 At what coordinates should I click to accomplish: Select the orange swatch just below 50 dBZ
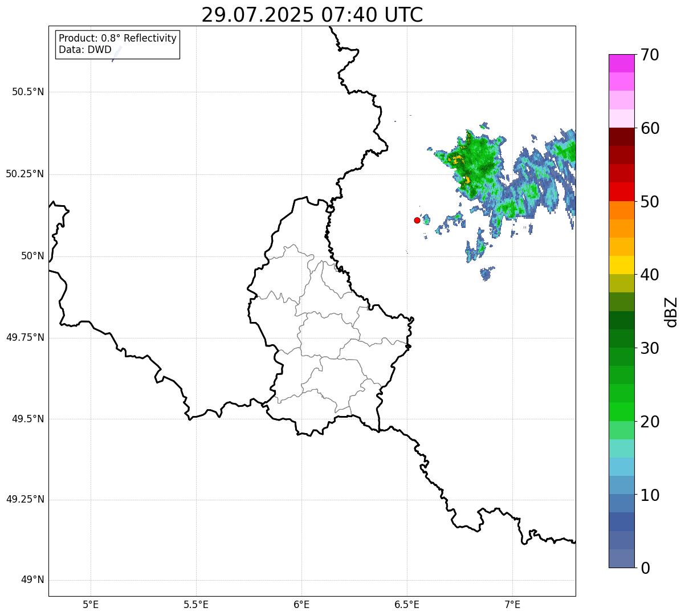click(621, 210)
